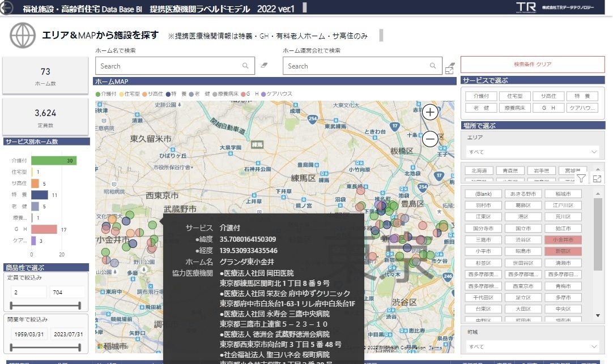Viewport: 613px width, 364px height.
Task: Open focus mode on the prefecture slicer
Action: coord(597,178)
